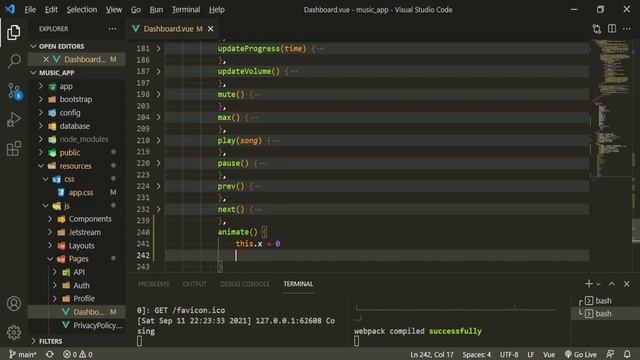
Task: Open the Help menu
Action: pos(217,9)
